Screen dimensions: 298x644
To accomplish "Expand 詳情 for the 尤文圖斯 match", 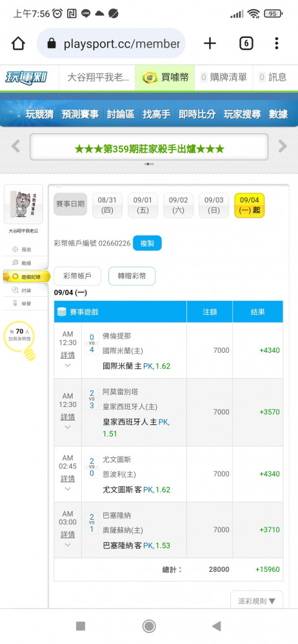I will (68, 479).
